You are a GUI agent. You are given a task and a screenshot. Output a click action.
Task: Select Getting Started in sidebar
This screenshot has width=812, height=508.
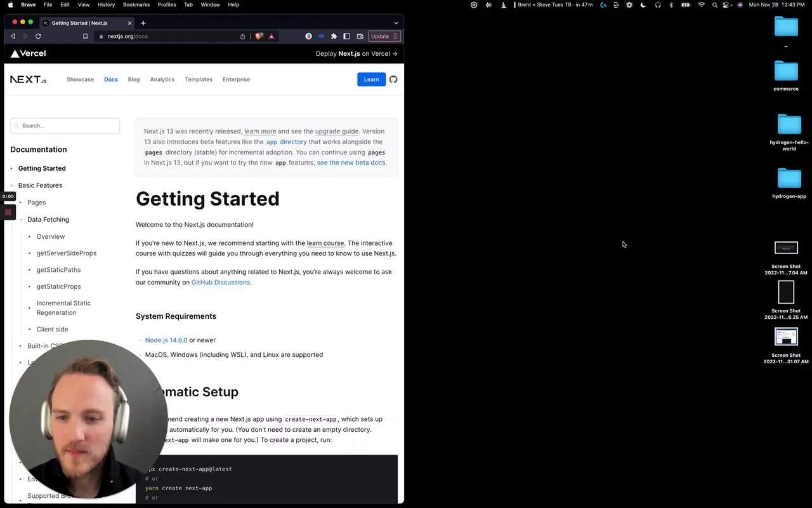point(42,168)
